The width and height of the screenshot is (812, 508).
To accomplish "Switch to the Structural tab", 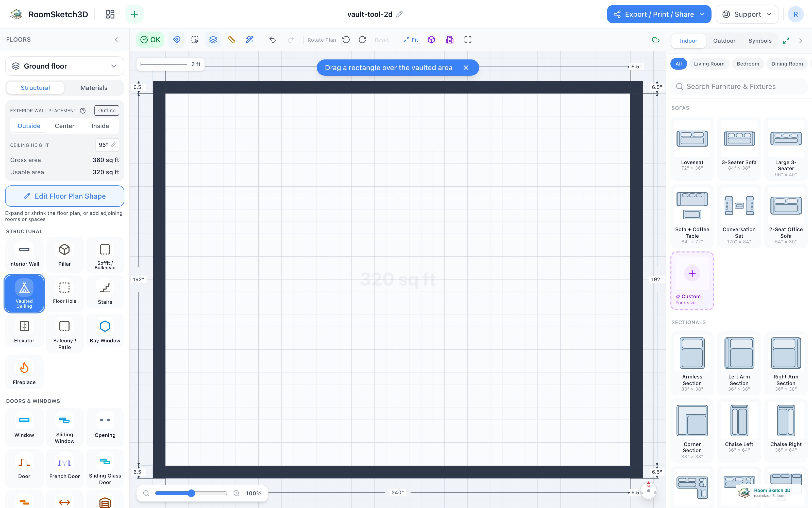I will click(x=35, y=88).
